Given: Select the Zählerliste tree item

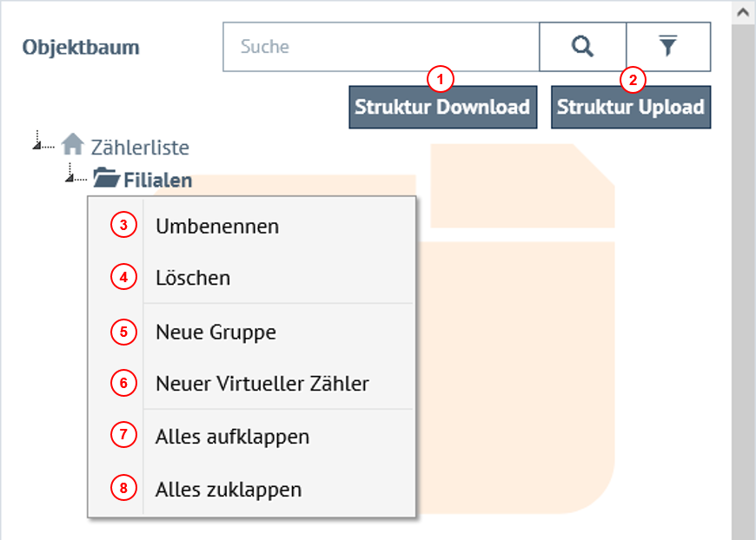Looking at the screenshot, I should [141, 147].
